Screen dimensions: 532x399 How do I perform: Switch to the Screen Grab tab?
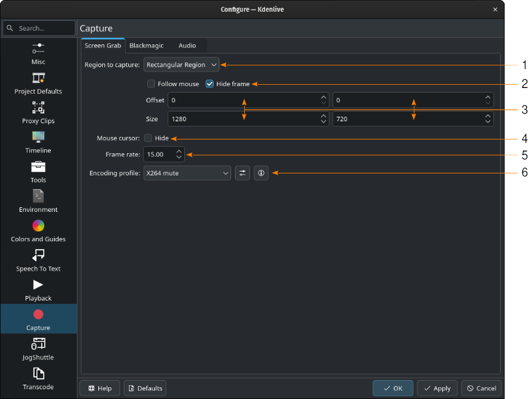103,46
